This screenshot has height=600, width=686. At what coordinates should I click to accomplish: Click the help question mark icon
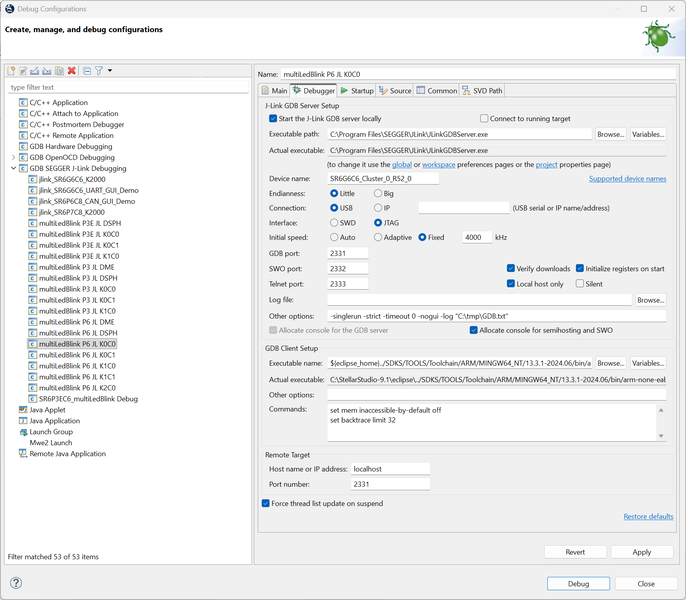point(16,583)
